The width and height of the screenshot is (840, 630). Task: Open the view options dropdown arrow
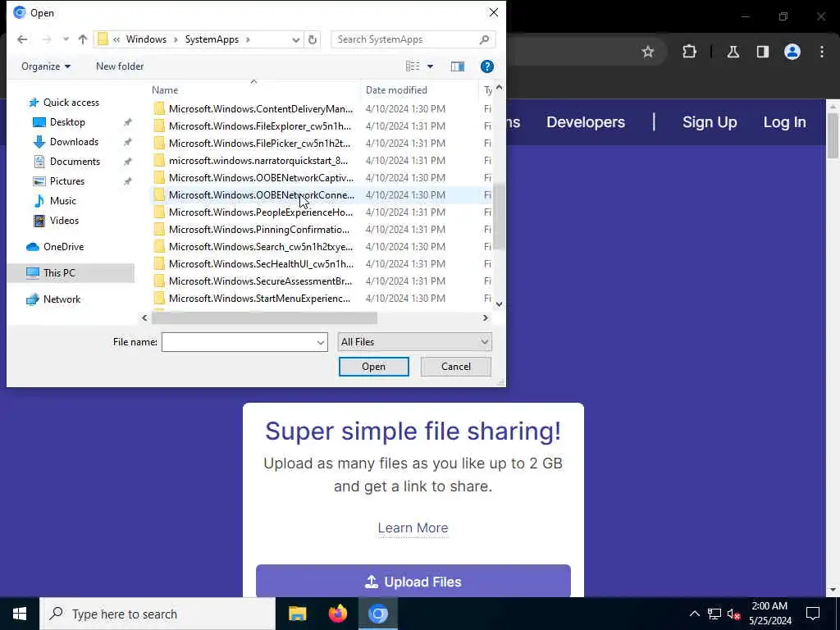coord(430,66)
